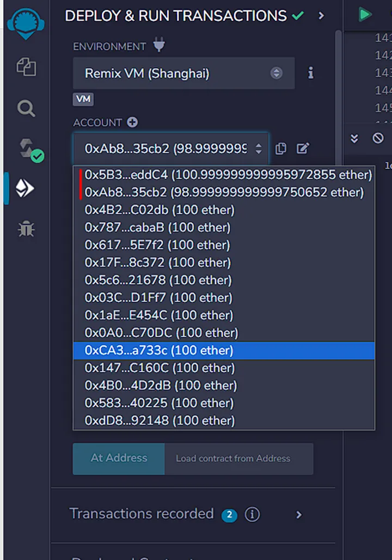The width and height of the screenshot is (392, 560).
Task: Open the File Explorer sidebar icon
Action: tap(26, 68)
